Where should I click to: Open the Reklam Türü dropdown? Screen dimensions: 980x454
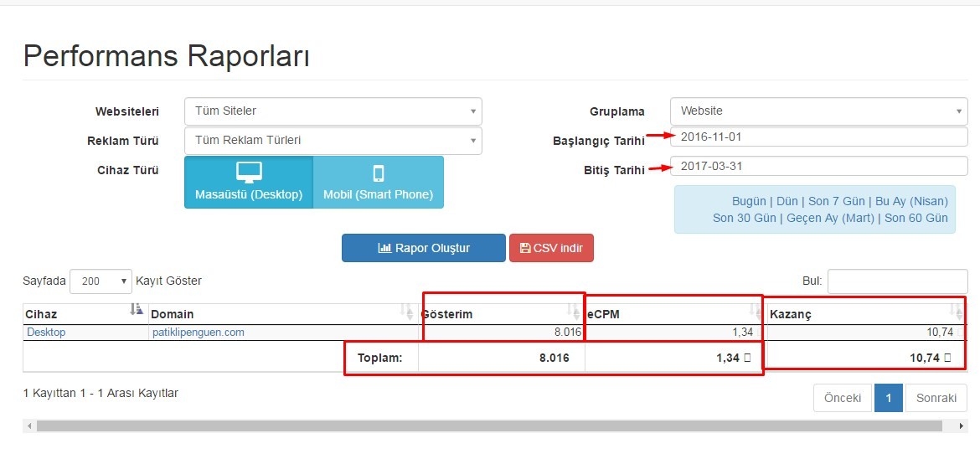coord(333,141)
